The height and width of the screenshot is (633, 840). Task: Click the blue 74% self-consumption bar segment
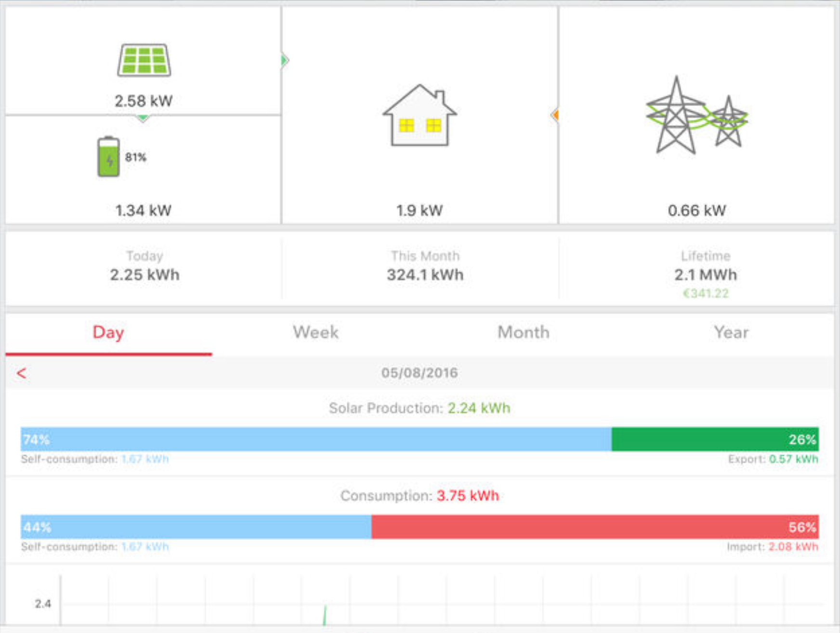(x=316, y=439)
